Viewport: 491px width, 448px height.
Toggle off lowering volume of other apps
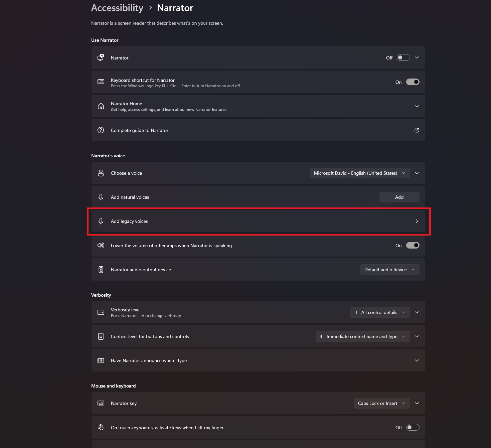click(413, 246)
